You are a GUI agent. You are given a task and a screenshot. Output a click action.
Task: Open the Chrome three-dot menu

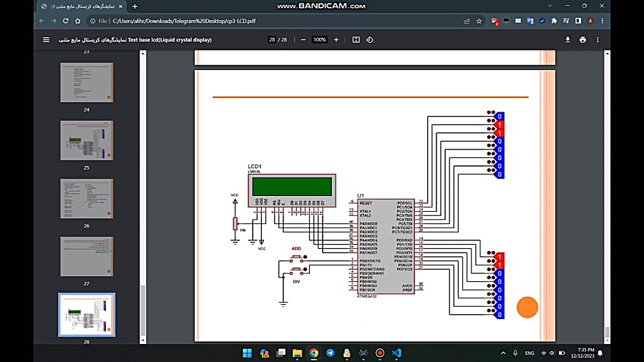pyautogui.click(x=602, y=21)
